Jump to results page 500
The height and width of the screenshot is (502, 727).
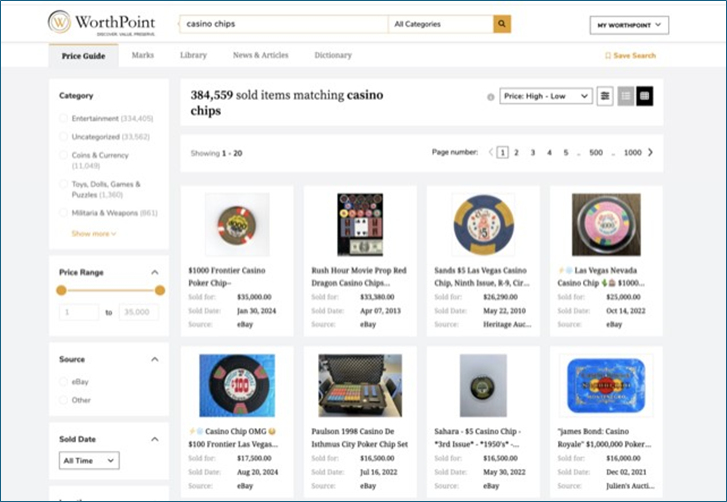(596, 153)
